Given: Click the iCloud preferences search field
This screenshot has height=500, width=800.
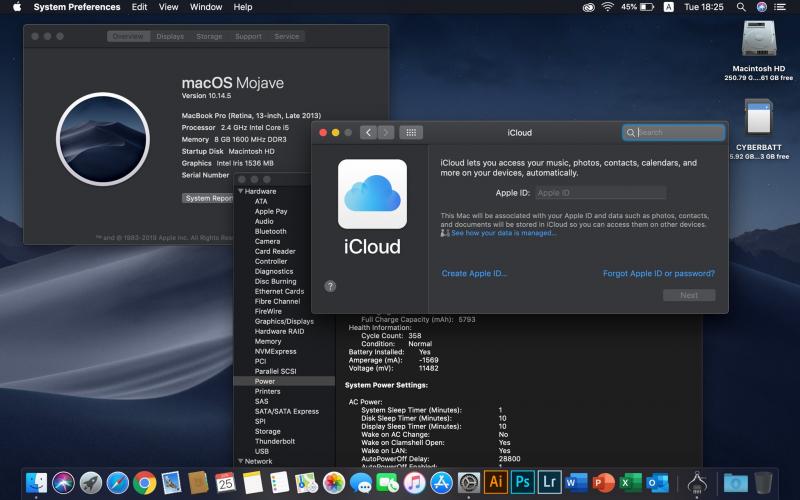Looking at the screenshot, I should 673,133.
